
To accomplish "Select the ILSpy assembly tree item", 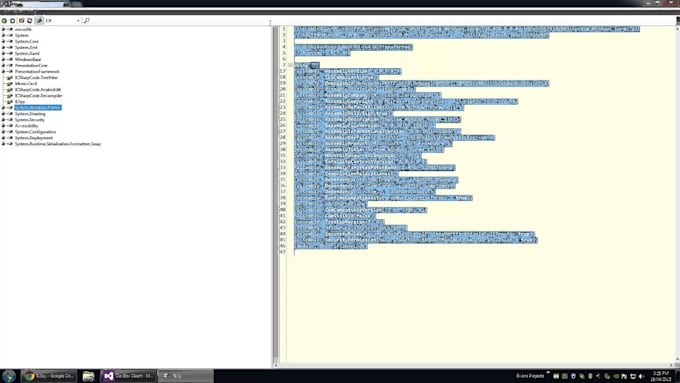I will [x=20, y=101].
